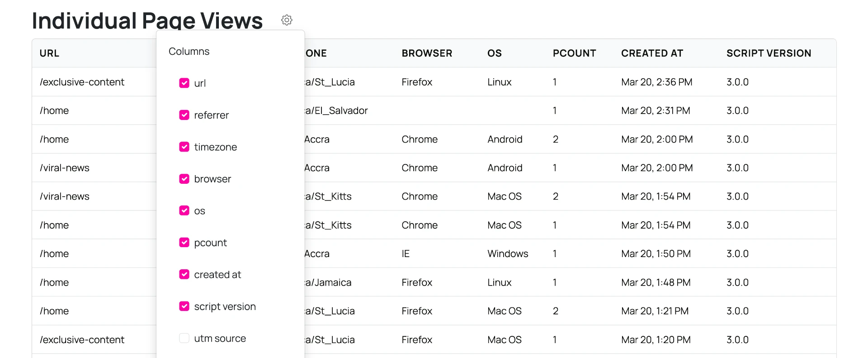Click the PCOUNT column header
868x358 pixels.
point(574,53)
